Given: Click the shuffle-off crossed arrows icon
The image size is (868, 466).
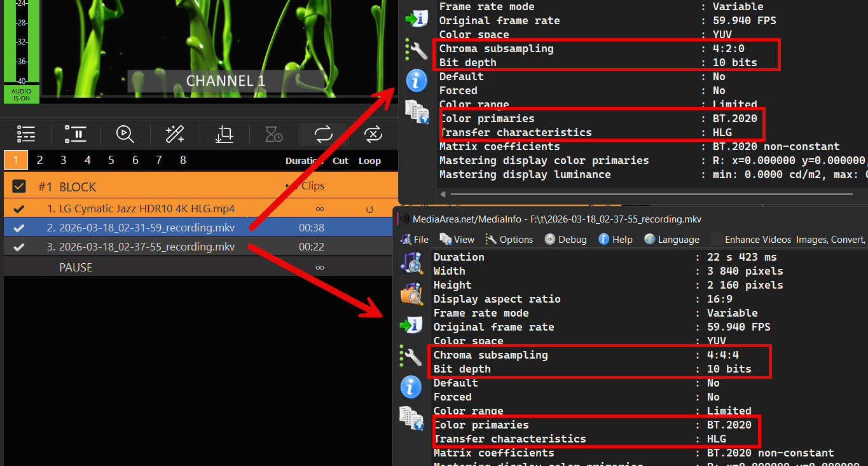Looking at the screenshot, I should click(x=373, y=134).
